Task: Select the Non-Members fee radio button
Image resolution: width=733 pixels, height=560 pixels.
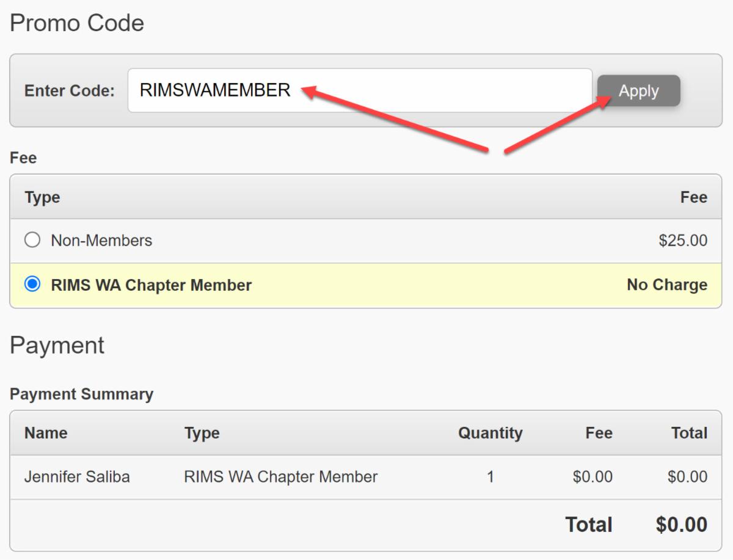Action: [32, 240]
